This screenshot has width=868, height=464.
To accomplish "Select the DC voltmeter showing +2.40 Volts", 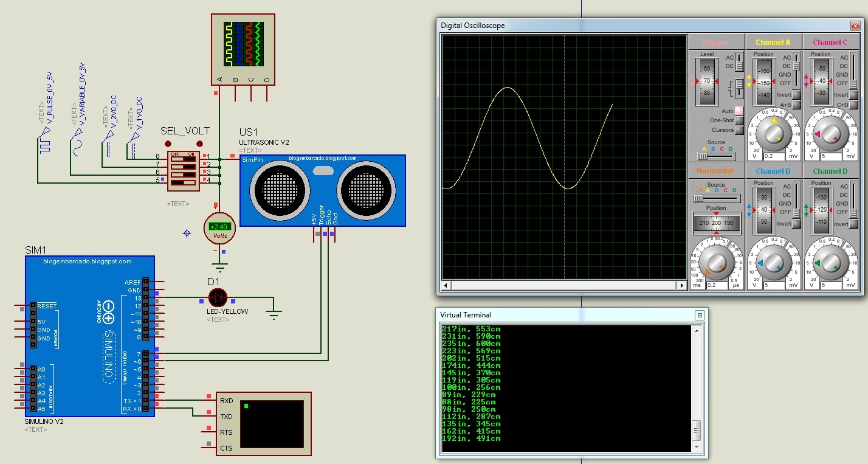I will (219, 228).
